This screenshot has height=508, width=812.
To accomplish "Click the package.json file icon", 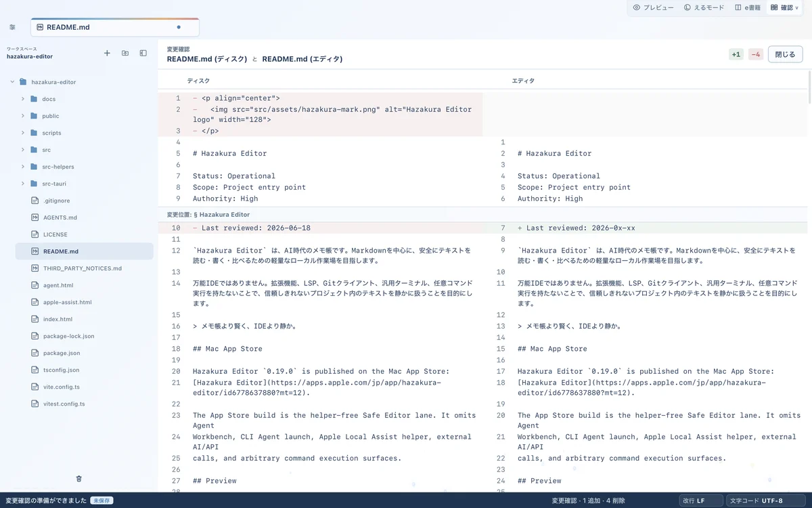I will 35,353.
